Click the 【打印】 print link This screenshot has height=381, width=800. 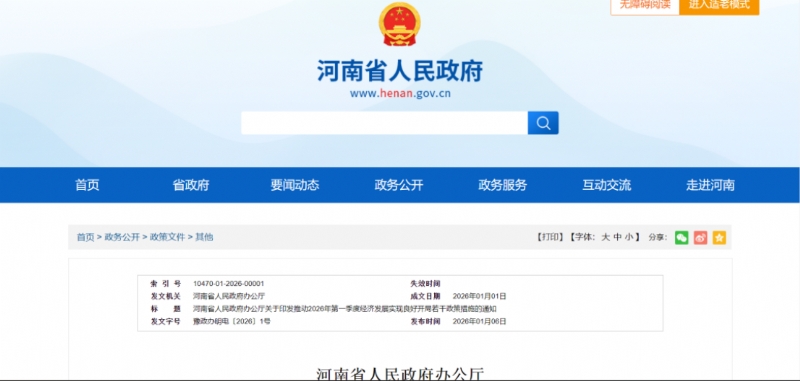550,237
